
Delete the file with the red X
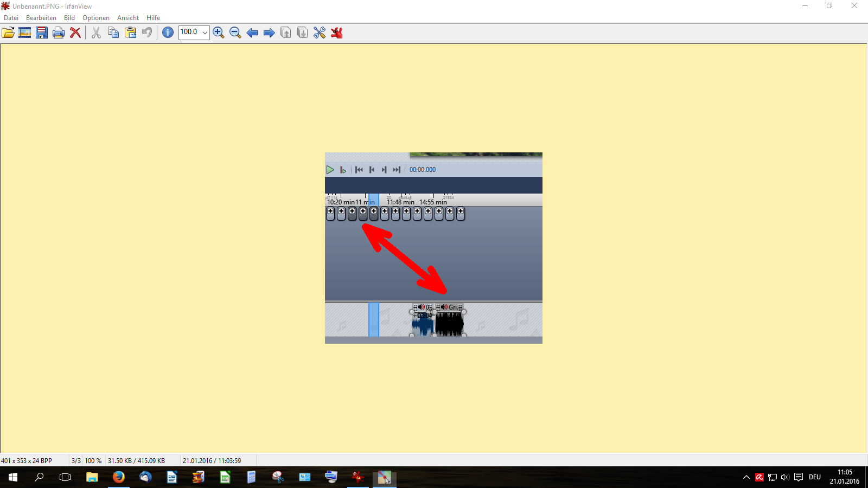tap(75, 33)
